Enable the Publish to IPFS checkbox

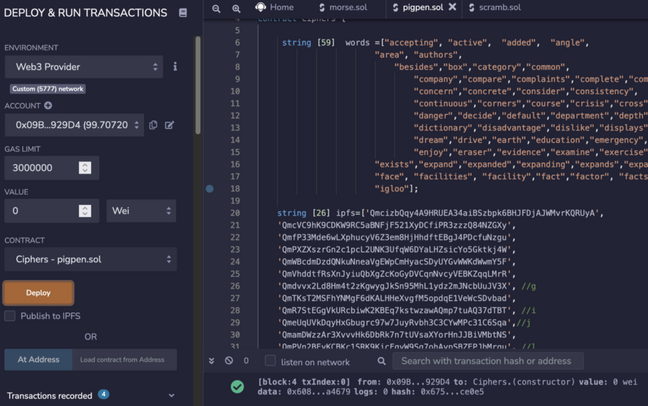tap(10, 316)
